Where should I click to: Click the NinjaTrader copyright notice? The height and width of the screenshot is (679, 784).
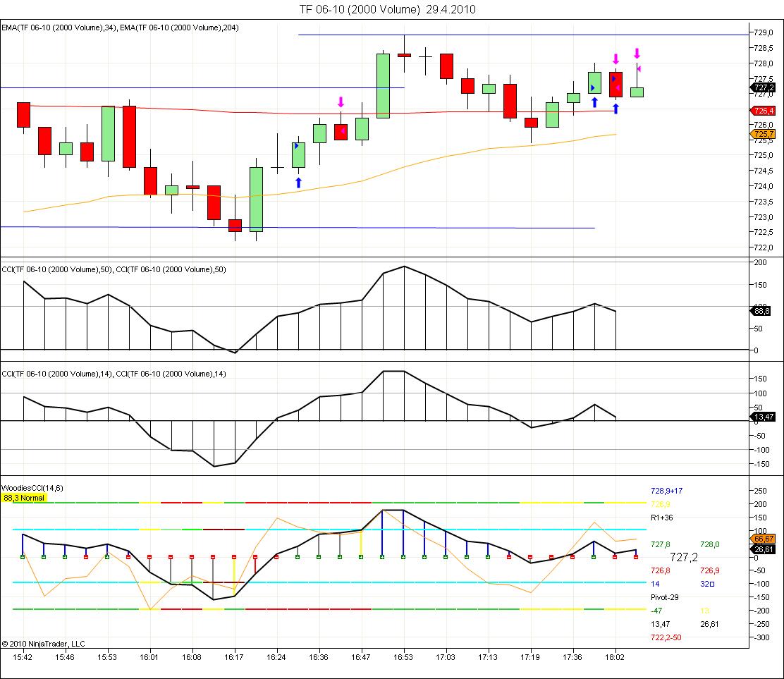[43, 643]
